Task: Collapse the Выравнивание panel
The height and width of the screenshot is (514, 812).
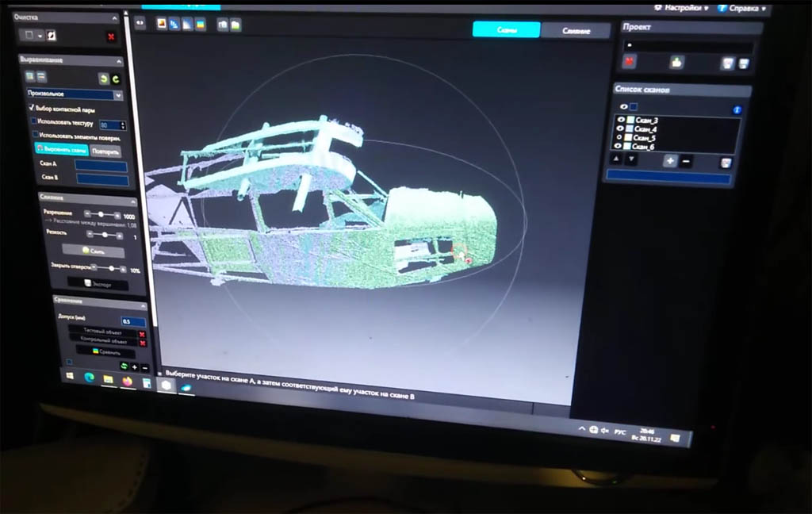Action: pyautogui.click(x=119, y=61)
